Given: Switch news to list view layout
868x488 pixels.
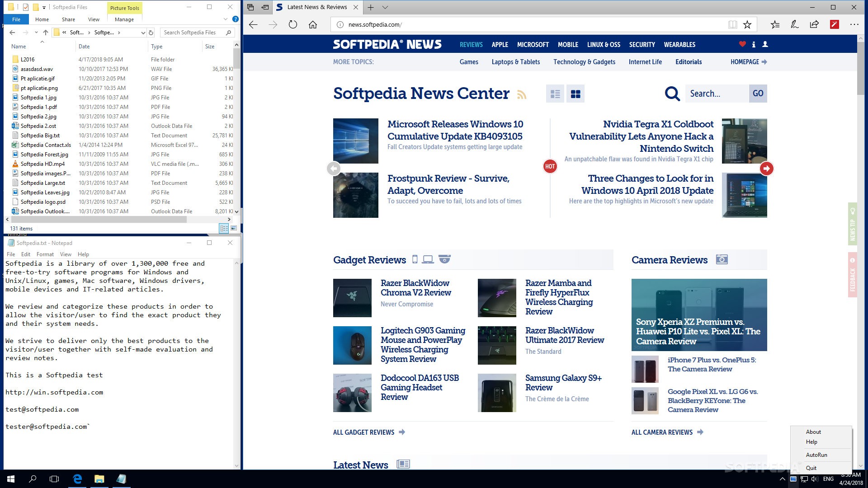Looking at the screenshot, I should tap(555, 94).
